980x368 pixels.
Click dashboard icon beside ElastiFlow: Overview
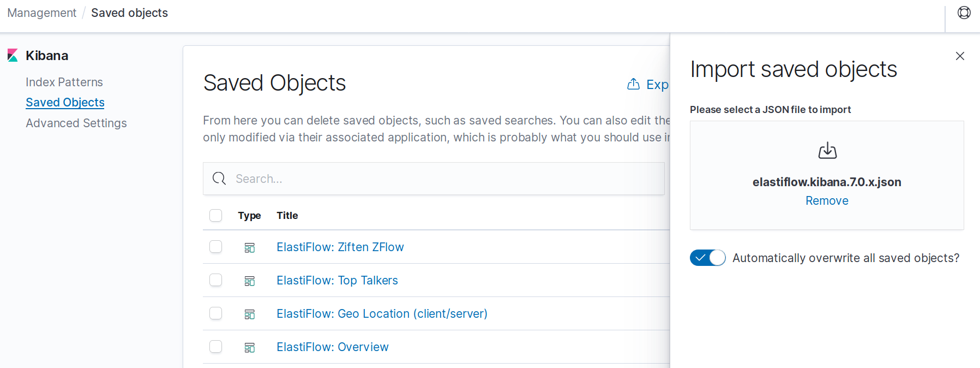pyautogui.click(x=250, y=348)
